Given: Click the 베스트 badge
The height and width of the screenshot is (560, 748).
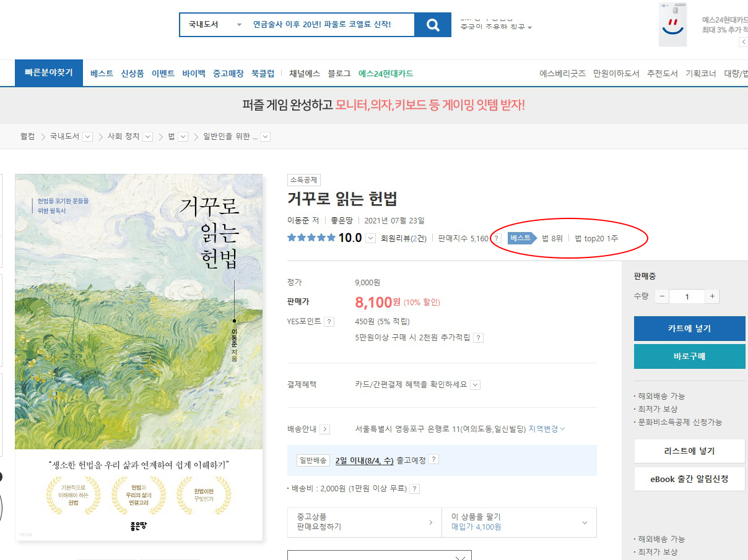Looking at the screenshot, I should click(521, 238).
